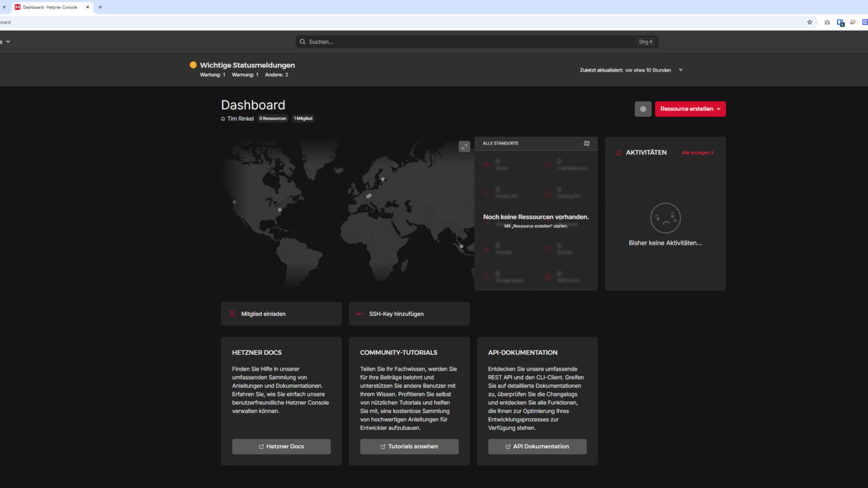Image resolution: width=868 pixels, height=488 pixels.
Task: Open the API Dokumentation button
Action: click(x=537, y=446)
